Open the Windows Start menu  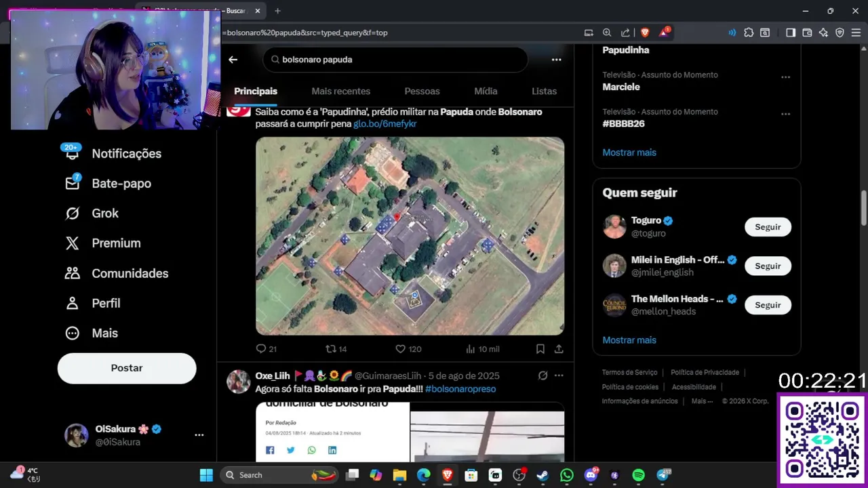point(206,475)
